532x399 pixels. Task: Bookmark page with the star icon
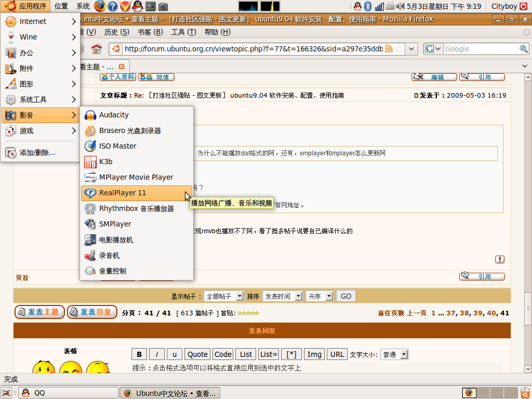400,49
